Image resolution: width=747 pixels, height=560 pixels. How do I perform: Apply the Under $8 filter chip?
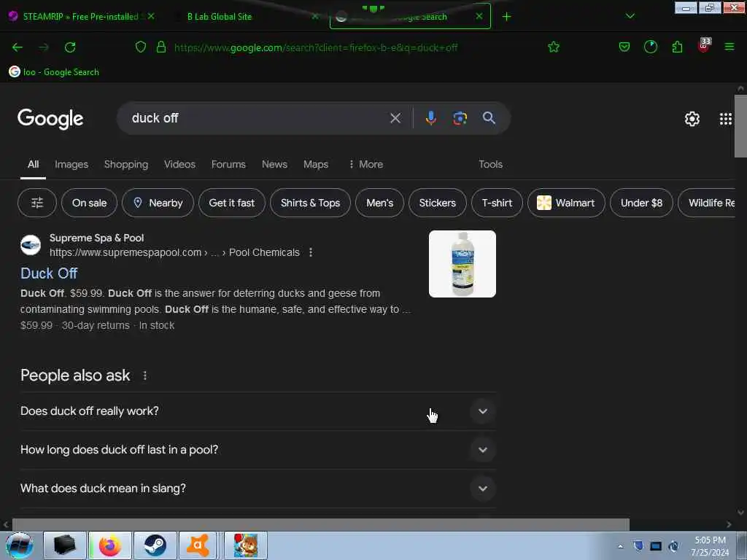click(x=641, y=203)
